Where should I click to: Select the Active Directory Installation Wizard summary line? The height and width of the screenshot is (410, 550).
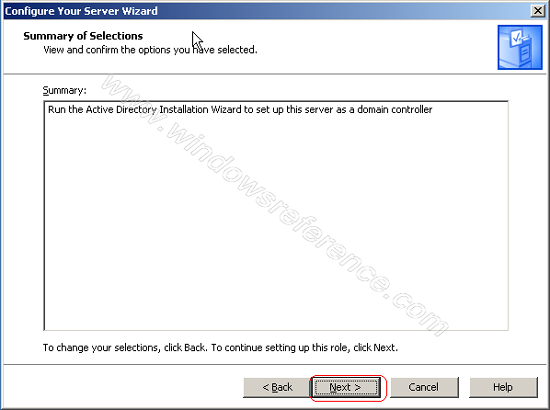point(240,109)
